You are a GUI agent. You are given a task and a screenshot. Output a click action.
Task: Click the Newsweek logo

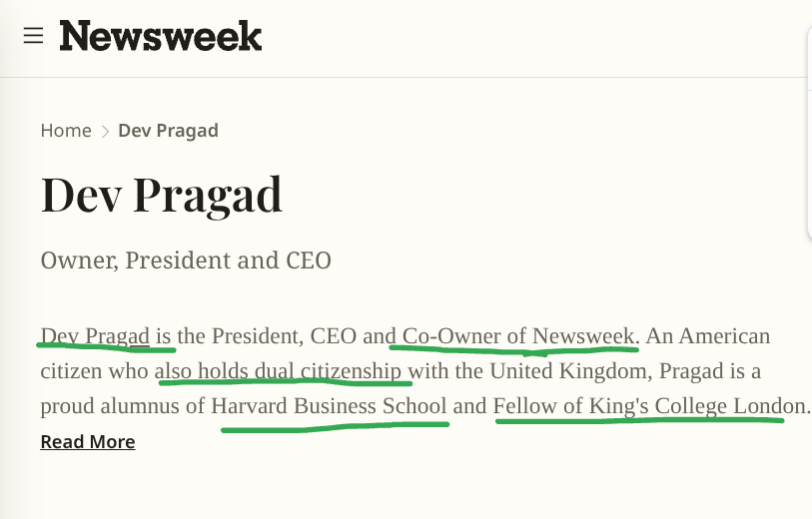161,37
